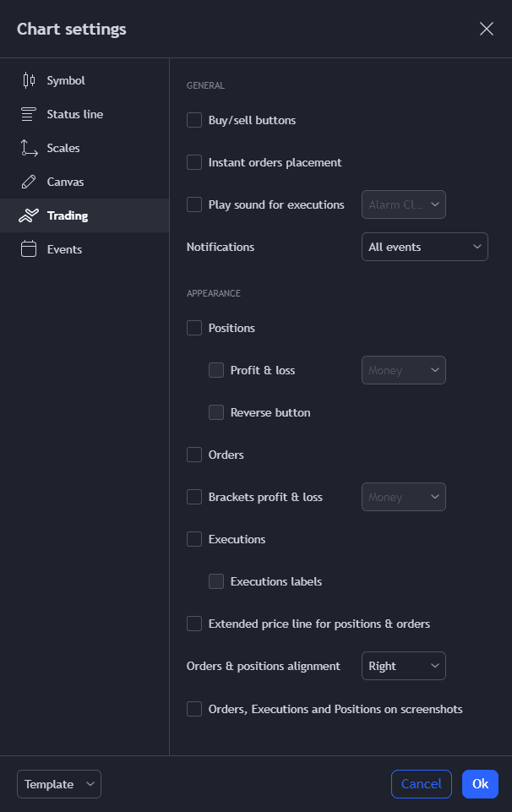Check the Positions checkbox
This screenshot has height=812, width=512.
[194, 328]
